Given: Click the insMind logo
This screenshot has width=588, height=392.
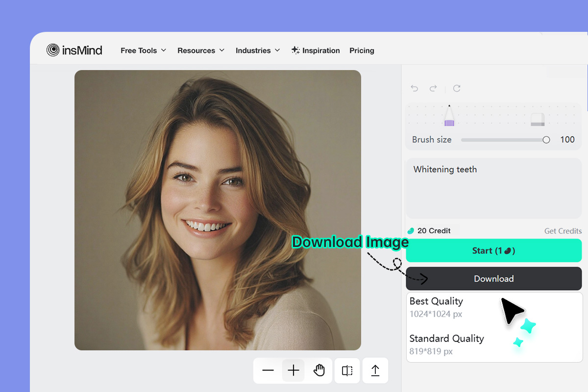Looking at the screenshot, I should pyautogui.click(x=74, y=50).
